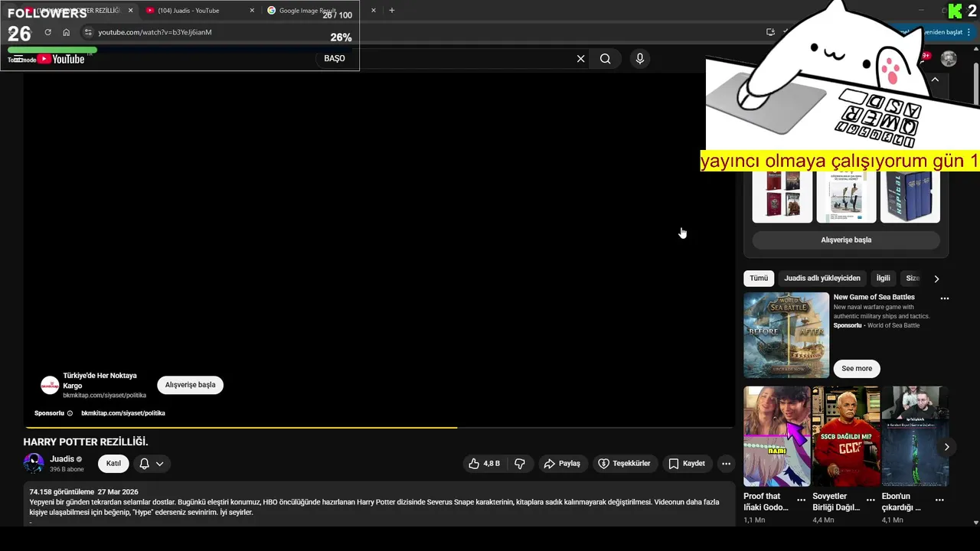Open the bkmkitap advertiser logo
Viewport: 980px width, 551px height.
click(x=50, y=385)
